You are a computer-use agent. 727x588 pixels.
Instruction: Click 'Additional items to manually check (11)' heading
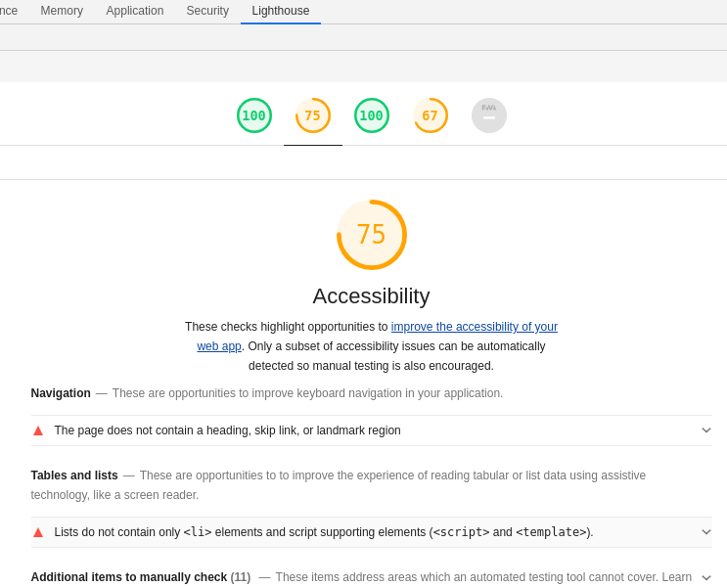(140, 577)
